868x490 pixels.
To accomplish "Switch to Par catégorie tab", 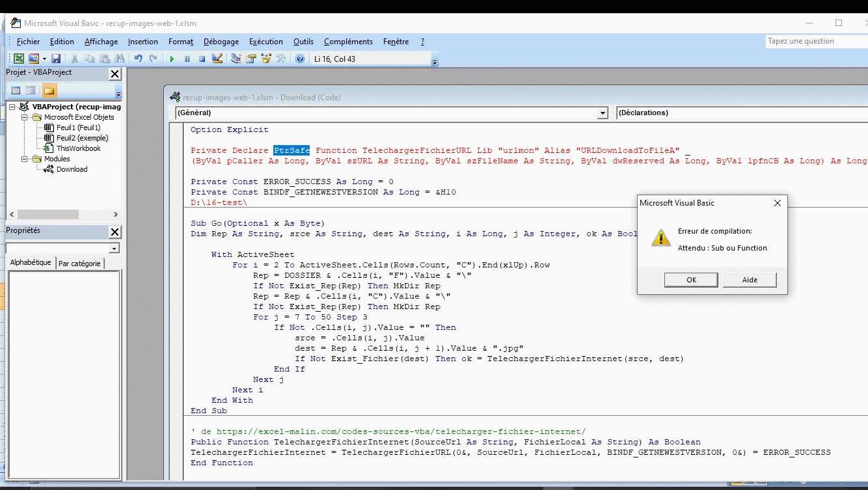I will (x=80, y=264).
